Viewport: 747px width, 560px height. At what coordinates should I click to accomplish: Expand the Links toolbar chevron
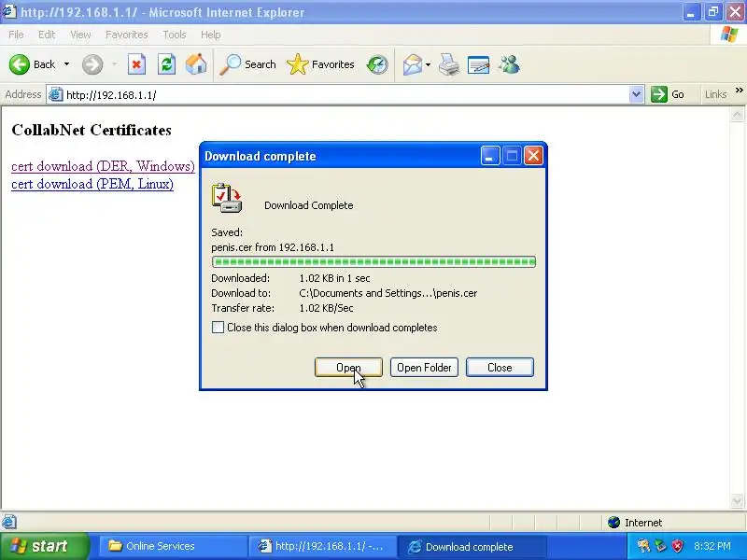click(x=739, y=90)
